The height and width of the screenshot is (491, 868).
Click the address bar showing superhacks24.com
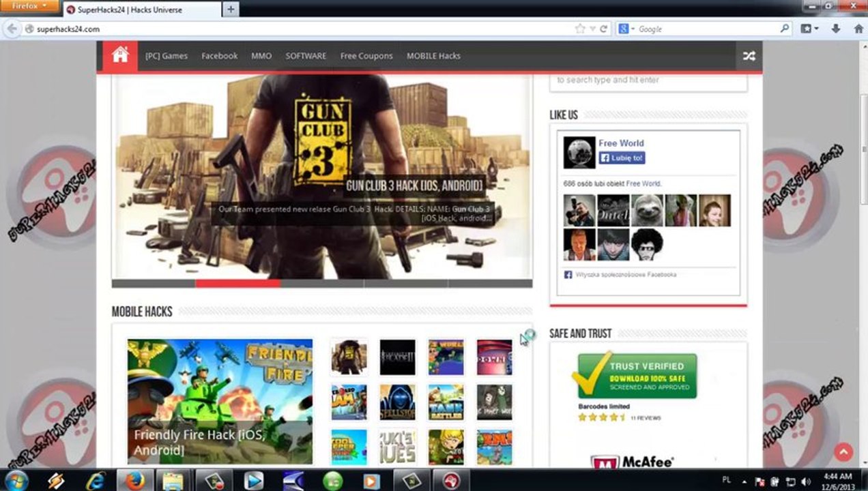[x=300, y=29]
